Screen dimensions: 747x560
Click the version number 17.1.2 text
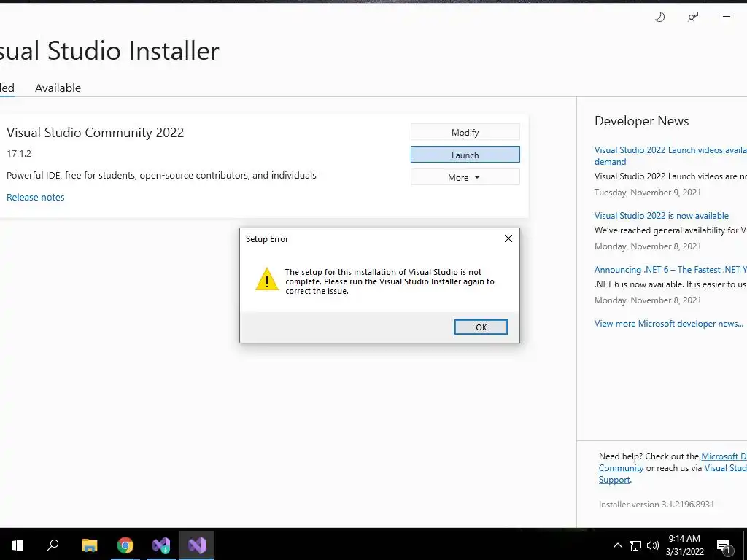coord(19,153)
